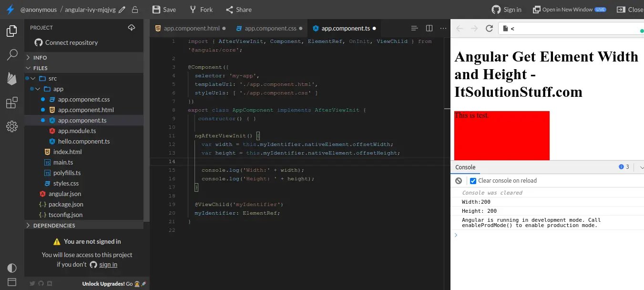The height and width of the screenshot is (290, 644).
Task: Expand the INFO section
Action: tap(41, 57)
